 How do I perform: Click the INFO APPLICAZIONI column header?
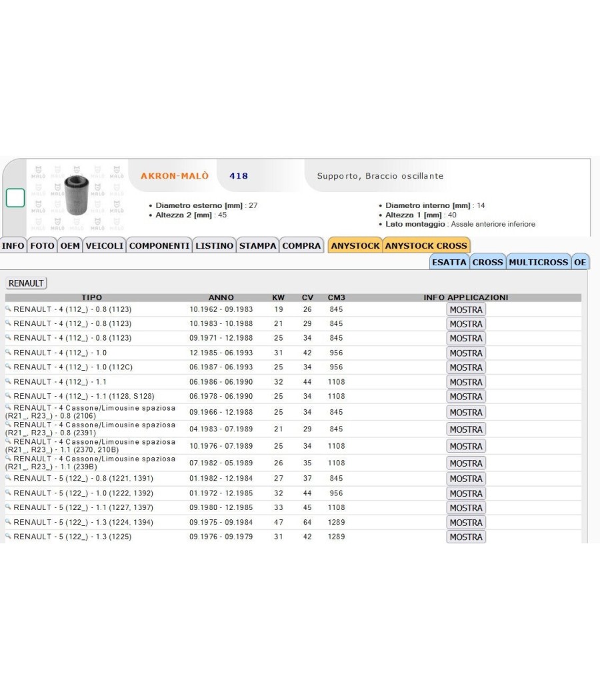[x=466, y=297]
